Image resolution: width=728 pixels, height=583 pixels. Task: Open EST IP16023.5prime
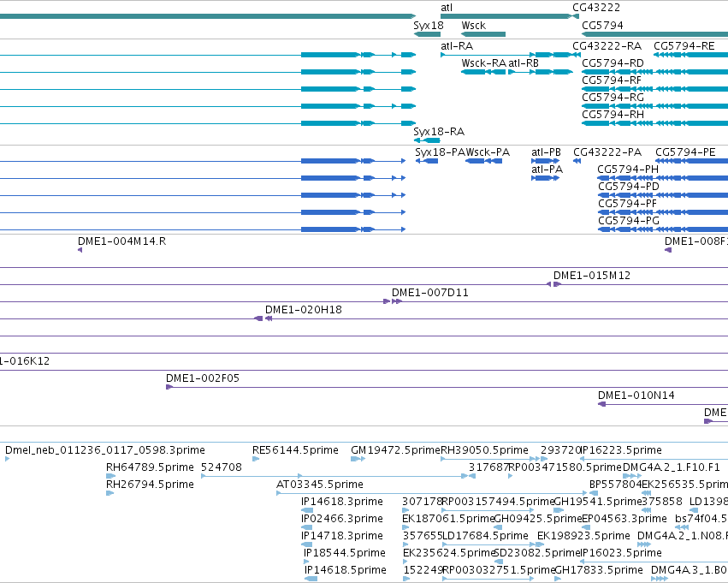click(621, 554)
